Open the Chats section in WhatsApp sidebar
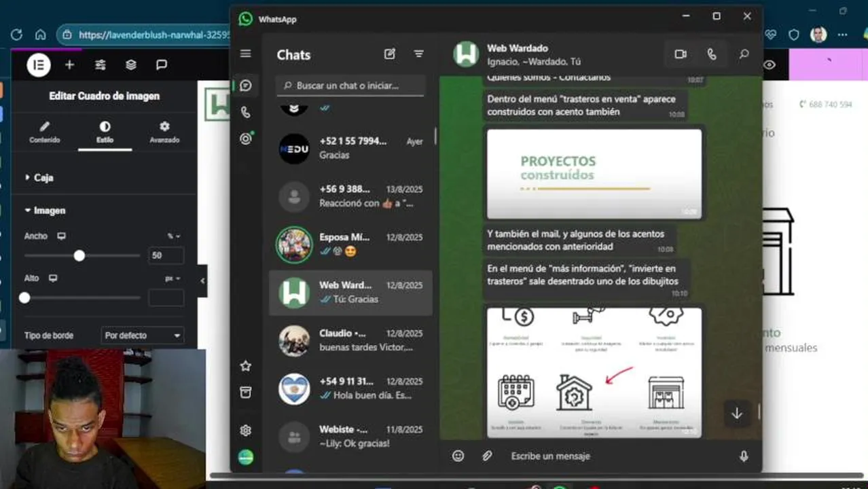The image size is (868, 489). [246, 86]
